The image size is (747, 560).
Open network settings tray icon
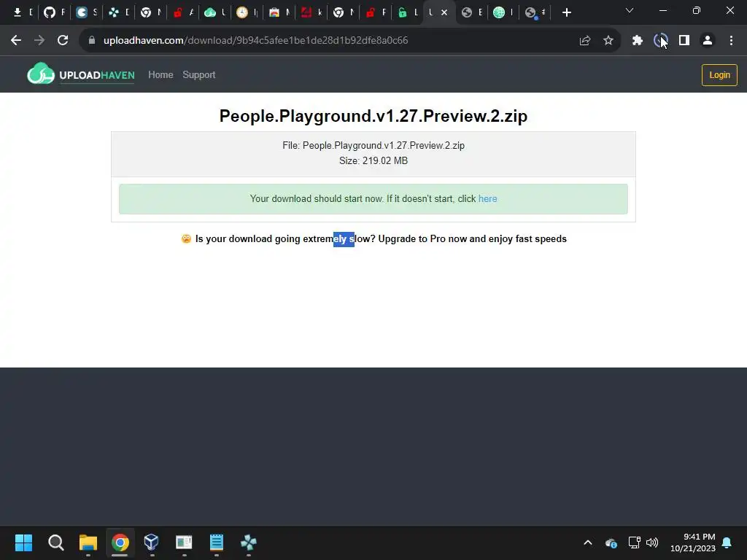point(634,542)
